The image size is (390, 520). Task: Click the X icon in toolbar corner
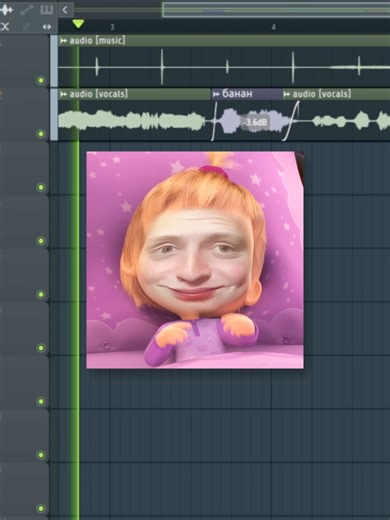click(x=5, y=26)
